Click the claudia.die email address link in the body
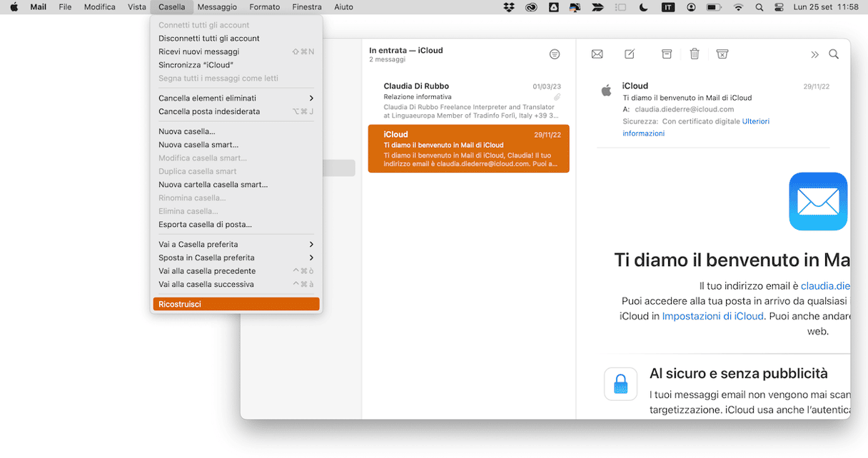 tap(825, 286)
